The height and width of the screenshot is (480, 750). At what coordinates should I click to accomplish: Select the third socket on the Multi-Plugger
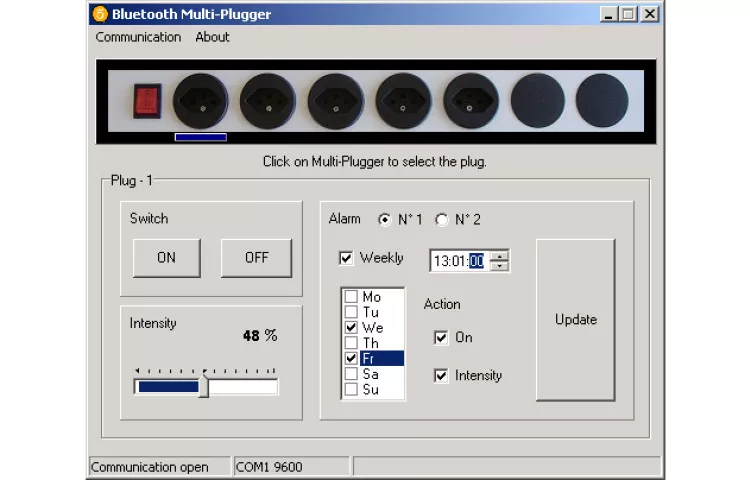coord(336,101)
